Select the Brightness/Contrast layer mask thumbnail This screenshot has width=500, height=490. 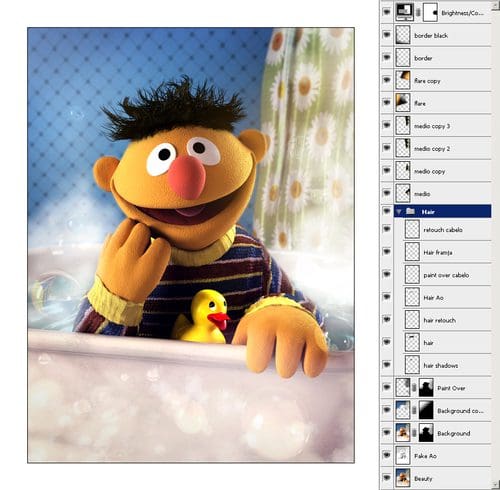click(x=430, y=12)
